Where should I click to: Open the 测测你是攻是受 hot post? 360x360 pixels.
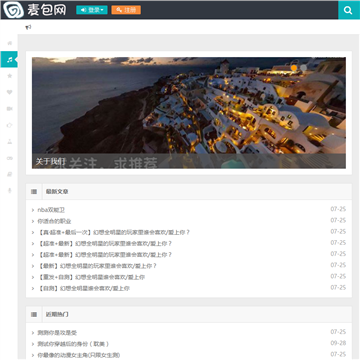57,333
